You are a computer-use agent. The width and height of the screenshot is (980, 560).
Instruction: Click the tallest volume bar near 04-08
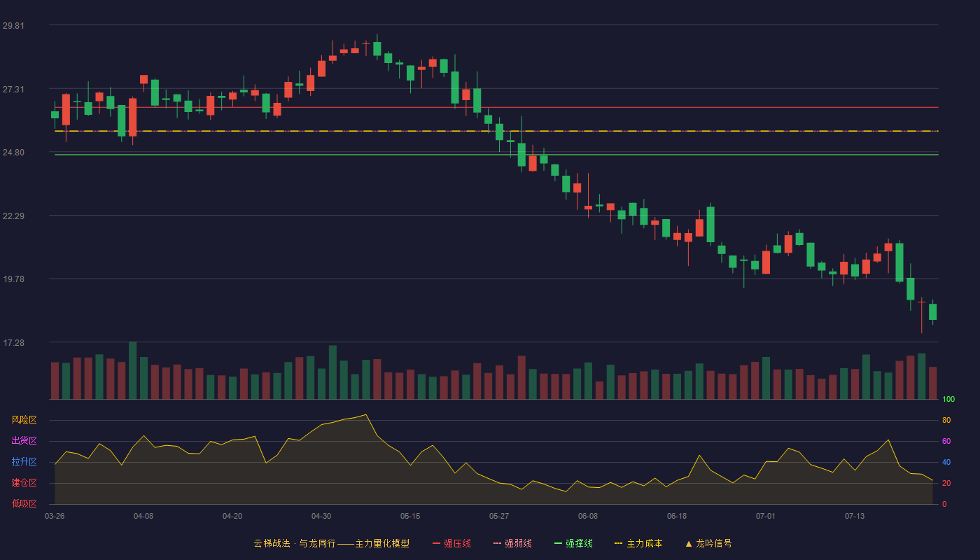(132, 370)
